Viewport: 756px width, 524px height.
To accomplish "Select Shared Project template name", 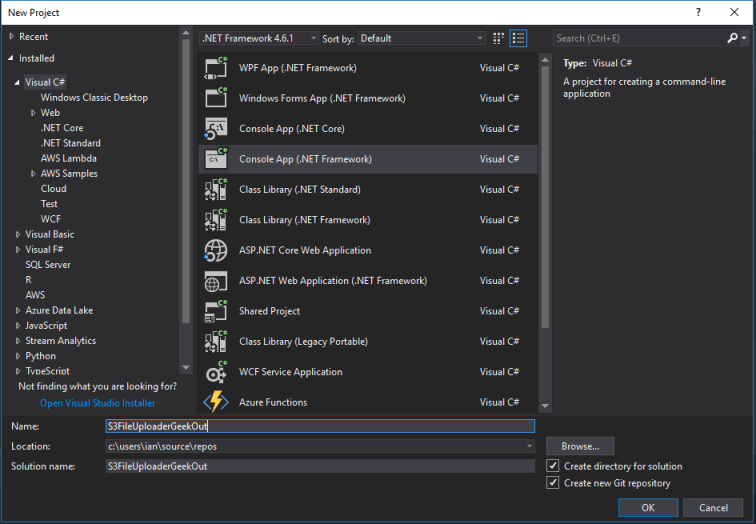I will pyautogui.click(x=270, y=311).
